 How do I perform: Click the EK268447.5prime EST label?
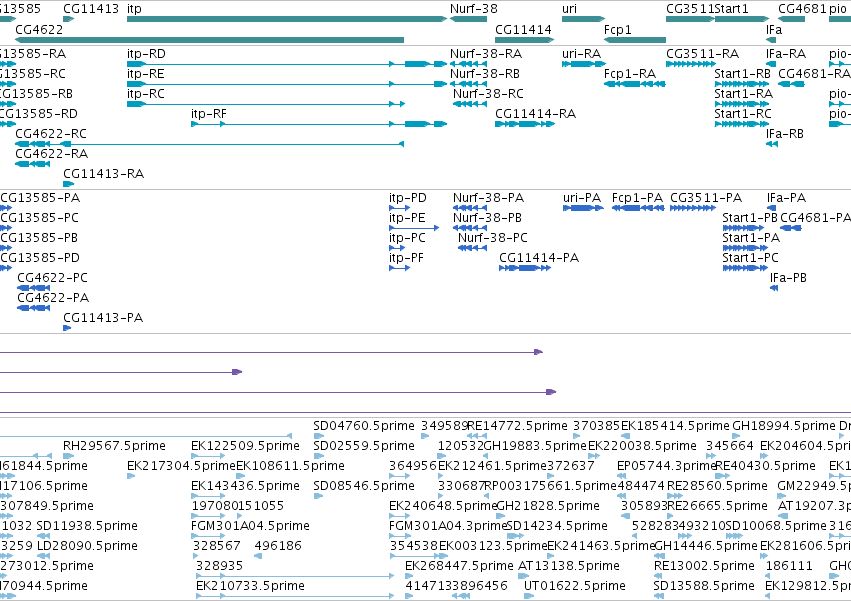coord(459,566)
